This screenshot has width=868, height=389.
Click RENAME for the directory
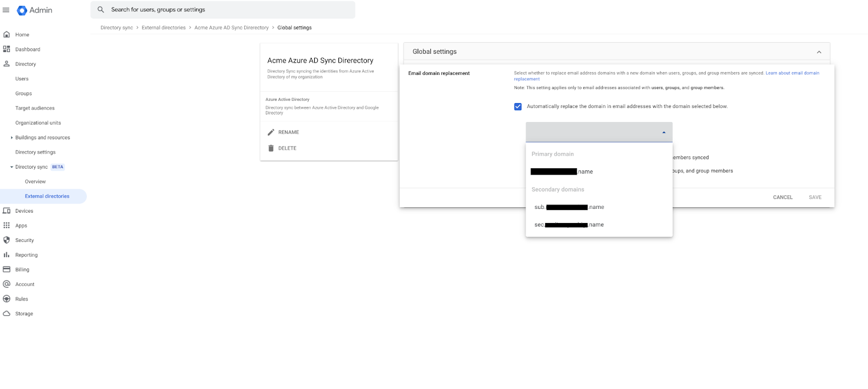289,132
